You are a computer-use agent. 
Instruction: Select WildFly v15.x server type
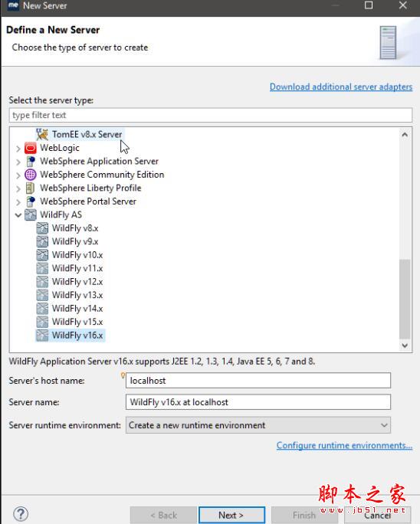(x=77, y=322)
